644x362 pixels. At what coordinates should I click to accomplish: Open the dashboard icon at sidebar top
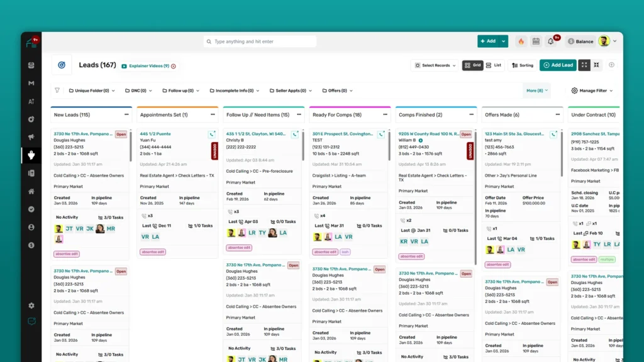[x=31, y=65]
